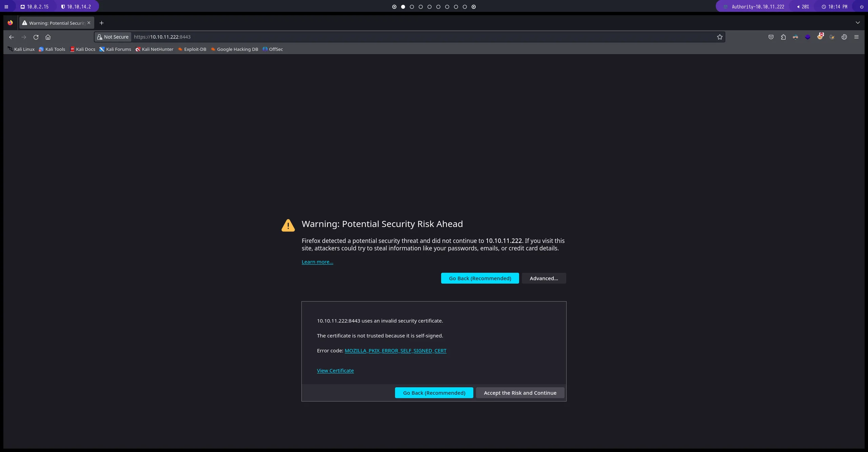This screenshot has height=452, width=868.
Task: Open the View Certificate link
Action: (335, 370)
